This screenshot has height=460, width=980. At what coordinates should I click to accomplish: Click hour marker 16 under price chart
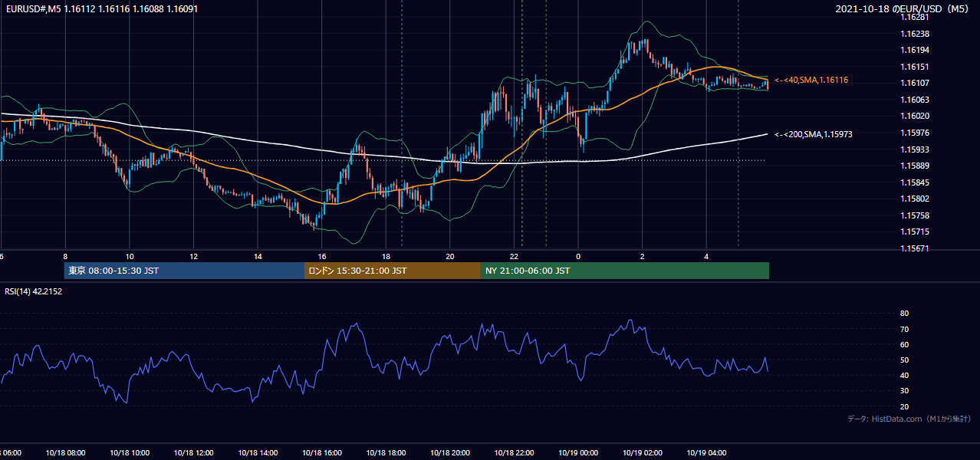pyautogui.click(x=321, y=257)
